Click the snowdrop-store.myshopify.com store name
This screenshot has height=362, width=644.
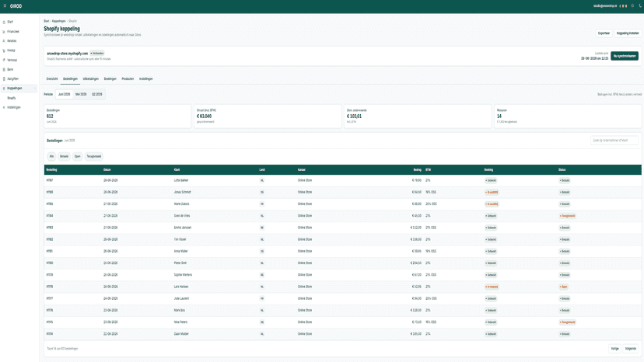point(68,54)
